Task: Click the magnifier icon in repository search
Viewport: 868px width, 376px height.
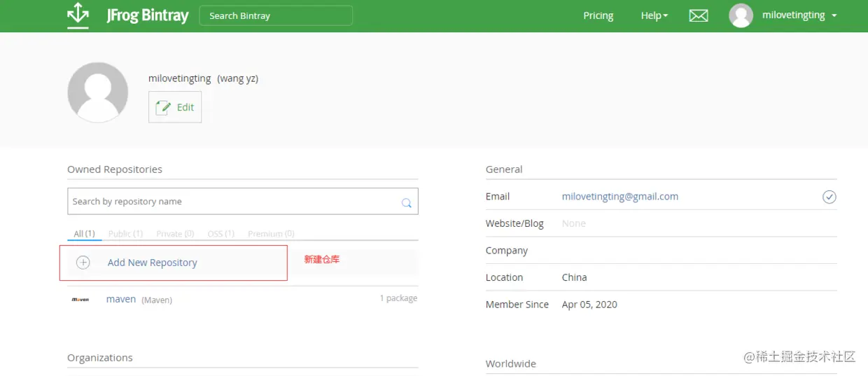Action: [x=406, y=202]
